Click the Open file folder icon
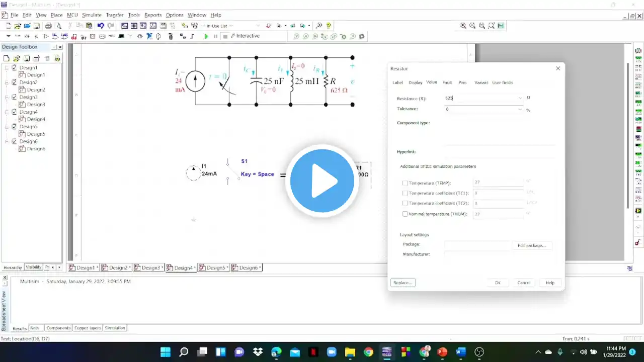 [18, 26]
